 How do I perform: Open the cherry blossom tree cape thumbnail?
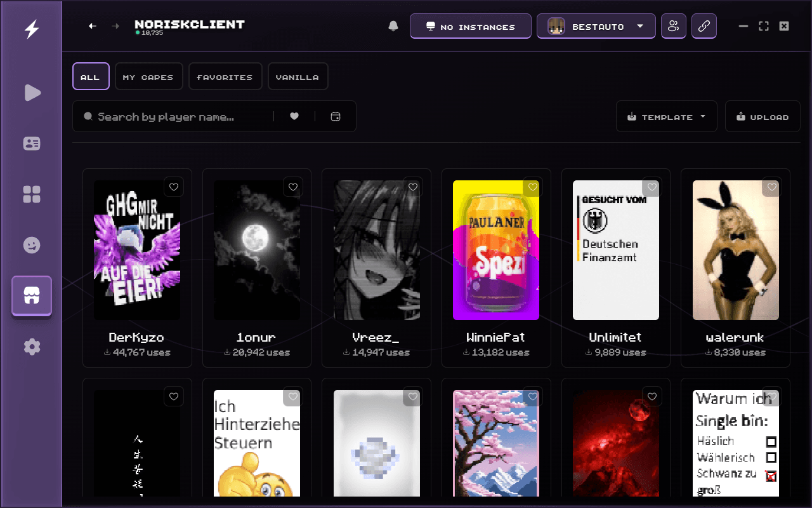click(496, 443)
